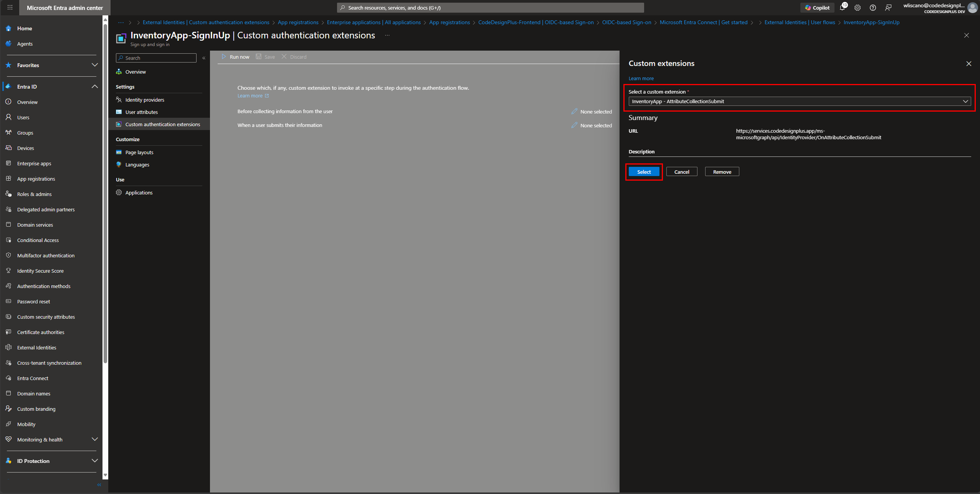Open 'Select a custom extension' dropdown
The height and width of the screenshot is (494, 980).
click(x=800, y=101)
